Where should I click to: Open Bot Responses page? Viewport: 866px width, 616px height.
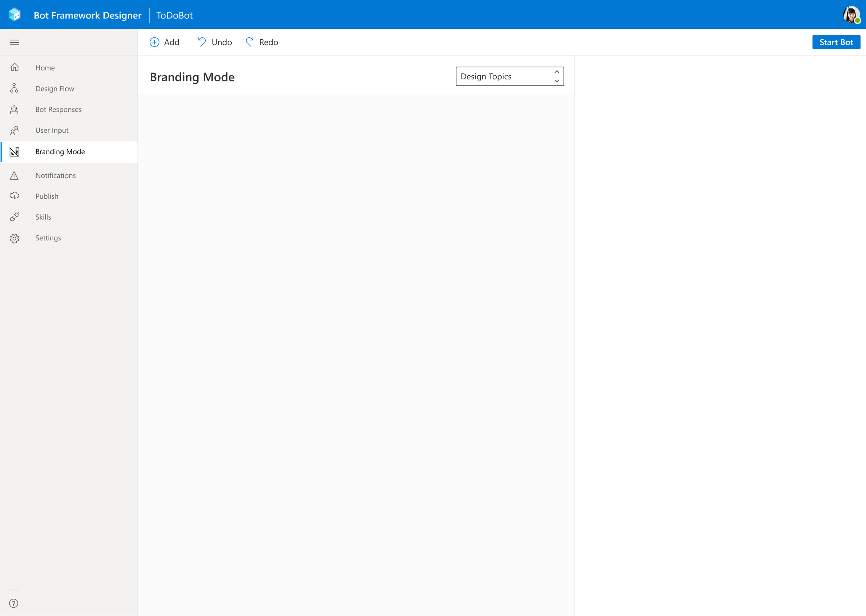coord(69,109)
